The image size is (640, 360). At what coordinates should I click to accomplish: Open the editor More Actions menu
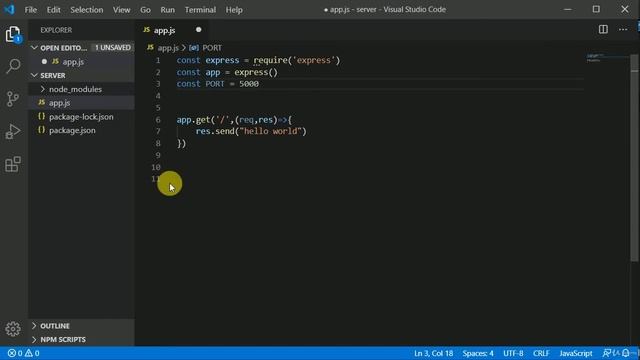click(623, 29)
